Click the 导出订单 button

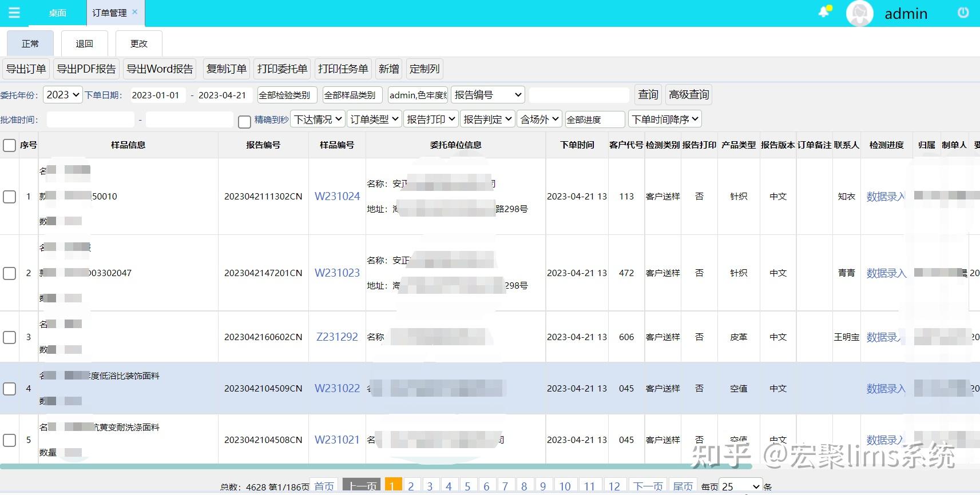tap(26, 69)
